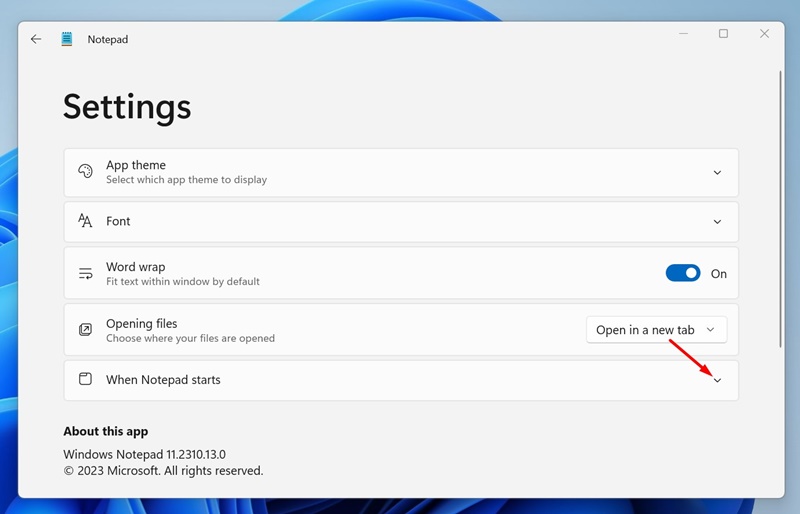Click the 'Notepad' title bar text

pos(108,39)
